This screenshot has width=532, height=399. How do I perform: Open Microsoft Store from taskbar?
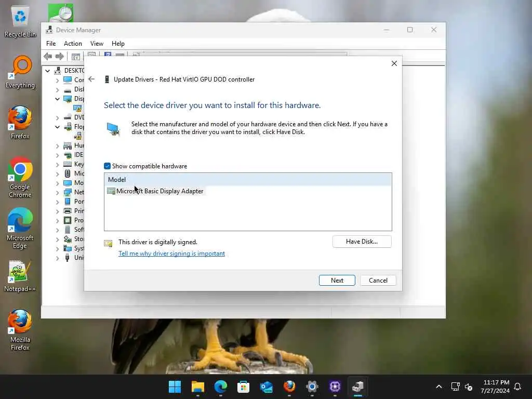pos(243,387)
